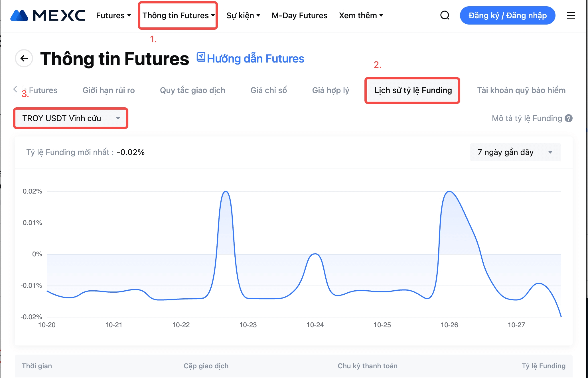Click Đăng ký / Đăng nhập button

coord(507,15)
